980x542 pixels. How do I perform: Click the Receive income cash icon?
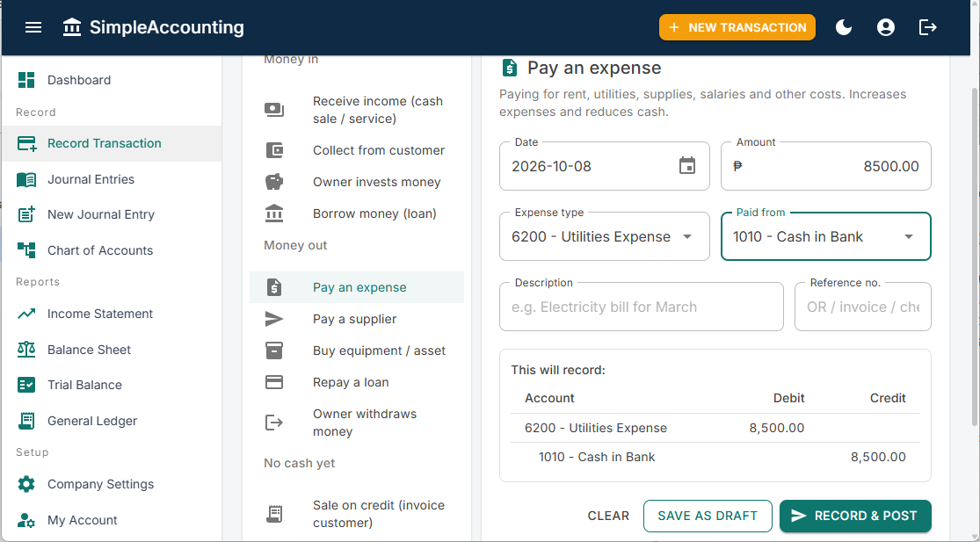click(274, 110)
